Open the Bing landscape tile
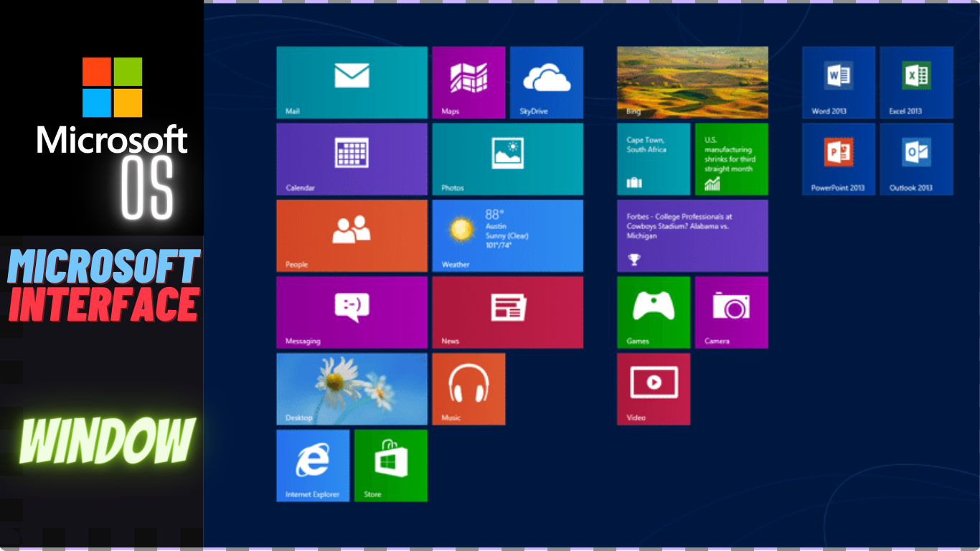The height and width of the screenshot is (551, 980). tap(692, 83)
